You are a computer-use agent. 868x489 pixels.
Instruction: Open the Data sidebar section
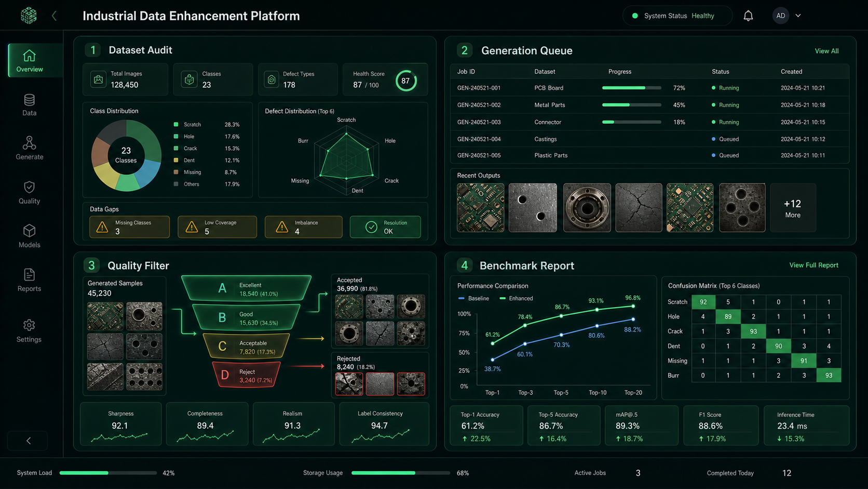(x=30, y=105)
